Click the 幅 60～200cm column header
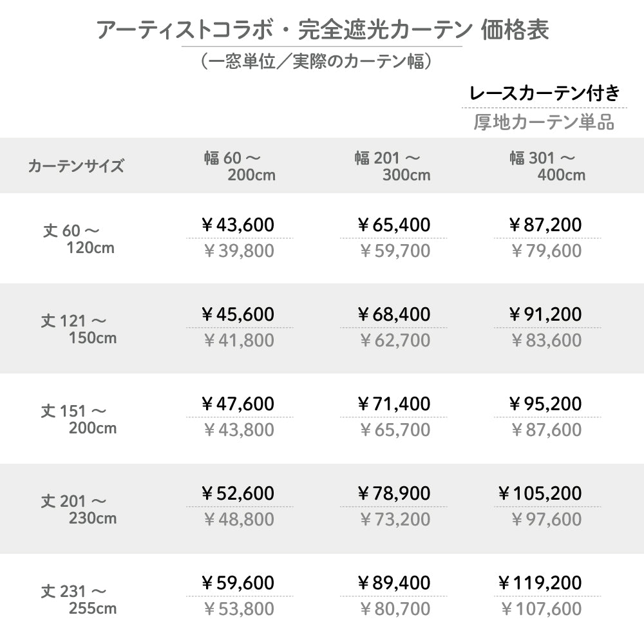Viewport: 644px width, 644px height. [x=240, y=166]
